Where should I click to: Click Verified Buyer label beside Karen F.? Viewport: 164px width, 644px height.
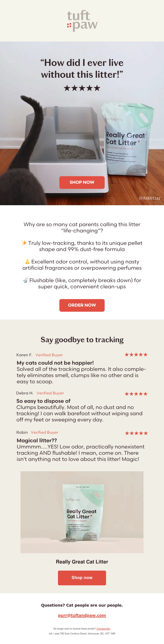click(x=49, y=355)
